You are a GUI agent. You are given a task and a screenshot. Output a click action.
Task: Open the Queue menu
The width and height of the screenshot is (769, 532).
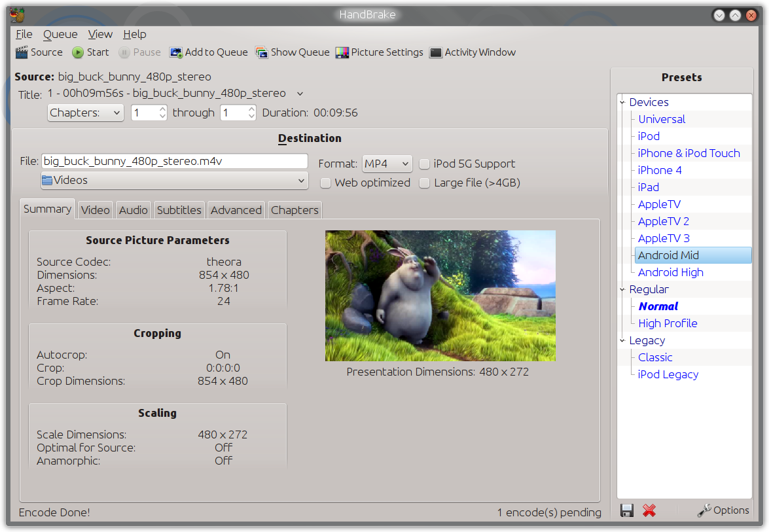[x=60, y=34]
